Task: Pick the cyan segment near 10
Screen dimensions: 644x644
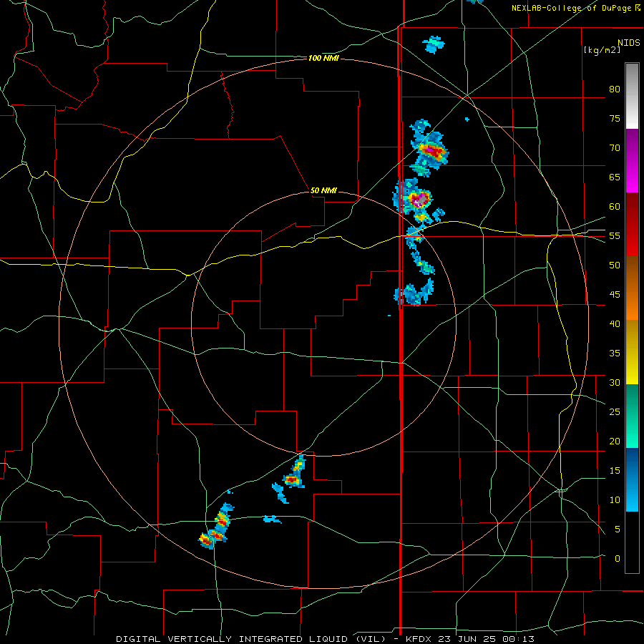Action: pos(632,496)
